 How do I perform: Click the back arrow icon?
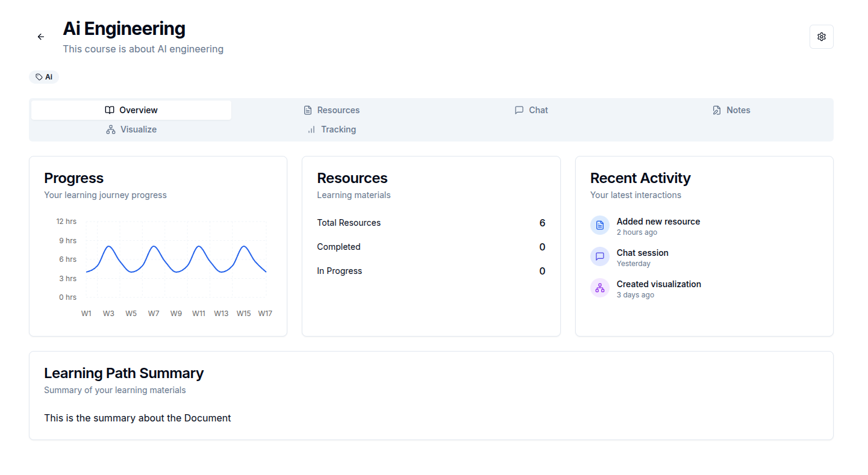[x=41, y=37]
